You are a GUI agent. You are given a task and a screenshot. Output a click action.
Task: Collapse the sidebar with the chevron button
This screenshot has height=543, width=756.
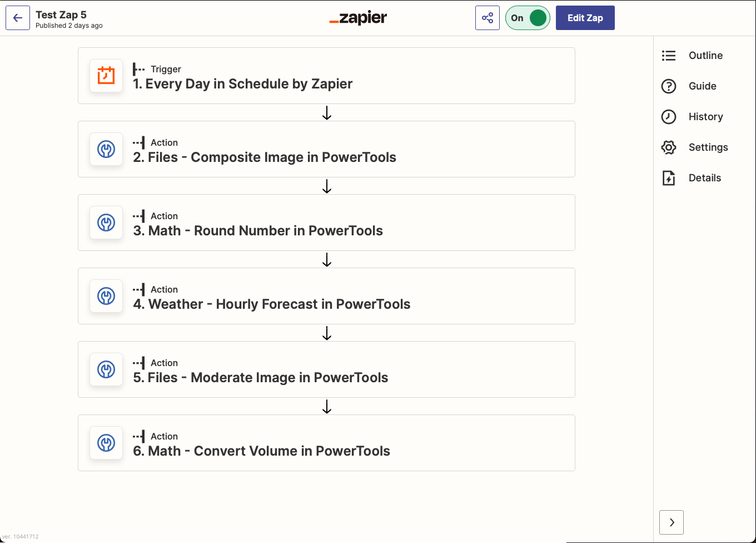click(x=672, y=522)
